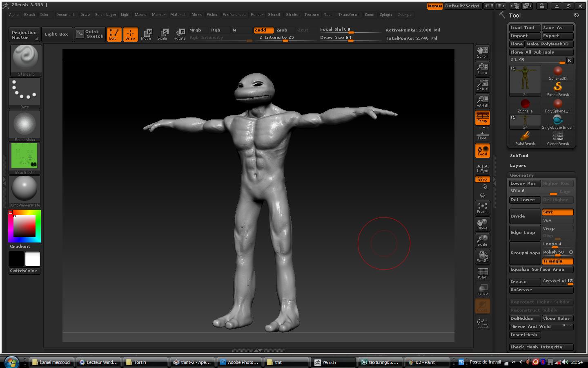
Task: Open the Texture menu
Action: pos(312,15)
